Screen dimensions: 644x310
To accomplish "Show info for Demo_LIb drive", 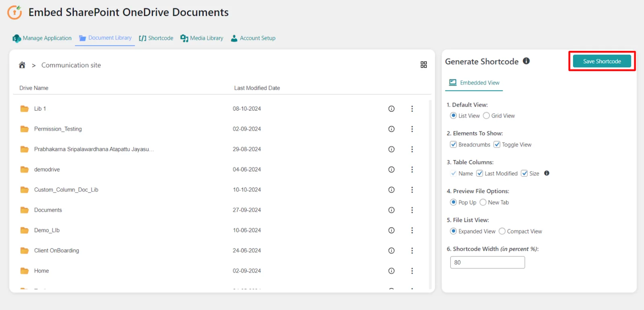I will tap(391, 230).
